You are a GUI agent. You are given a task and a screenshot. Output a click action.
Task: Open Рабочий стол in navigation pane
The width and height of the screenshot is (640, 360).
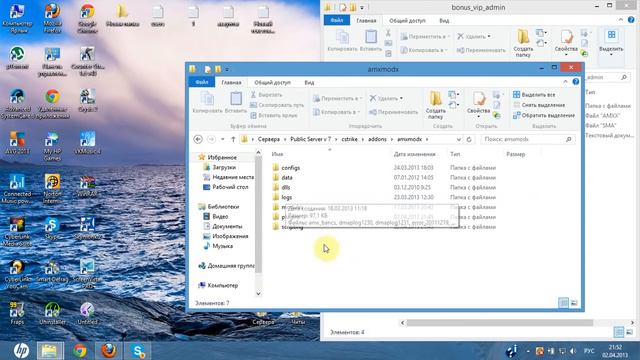pos(230,187)
